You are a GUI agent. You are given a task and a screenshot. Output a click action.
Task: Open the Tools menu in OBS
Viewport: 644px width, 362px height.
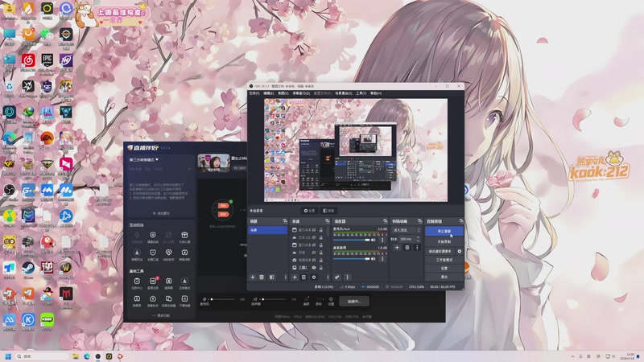[x=361, y=93]
